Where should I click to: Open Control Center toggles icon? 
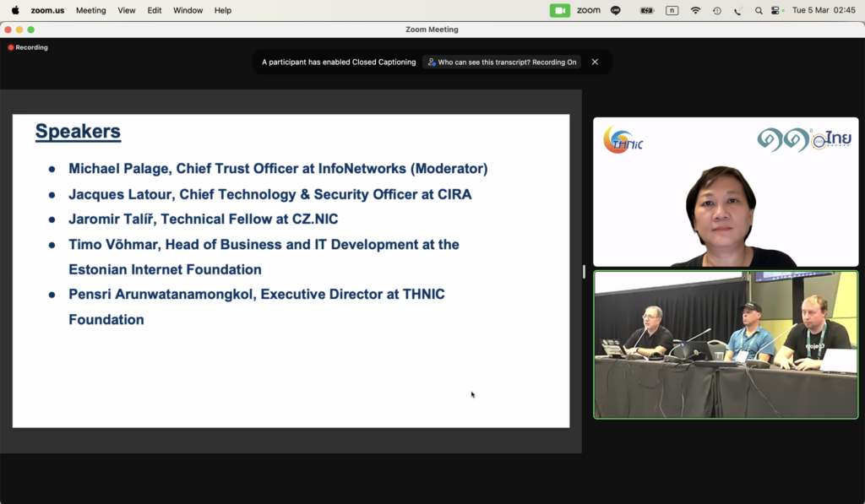777,10
